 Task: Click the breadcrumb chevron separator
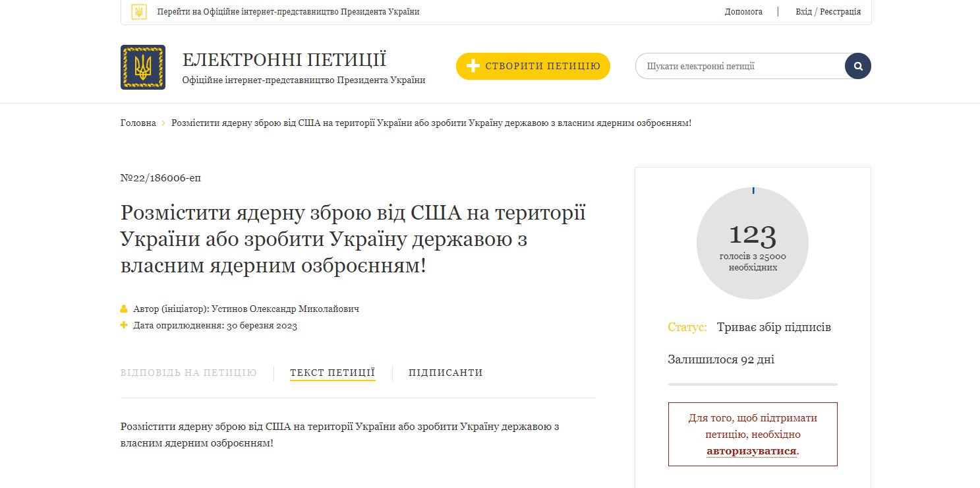[x=163, y=123]
